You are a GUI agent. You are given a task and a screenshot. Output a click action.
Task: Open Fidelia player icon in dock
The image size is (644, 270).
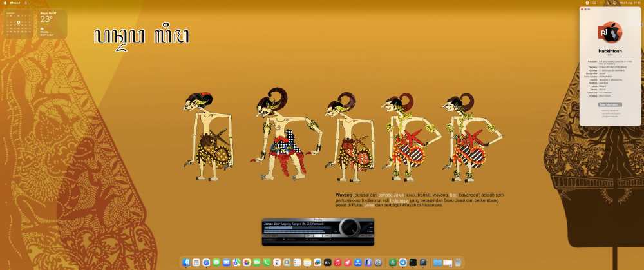423,262
